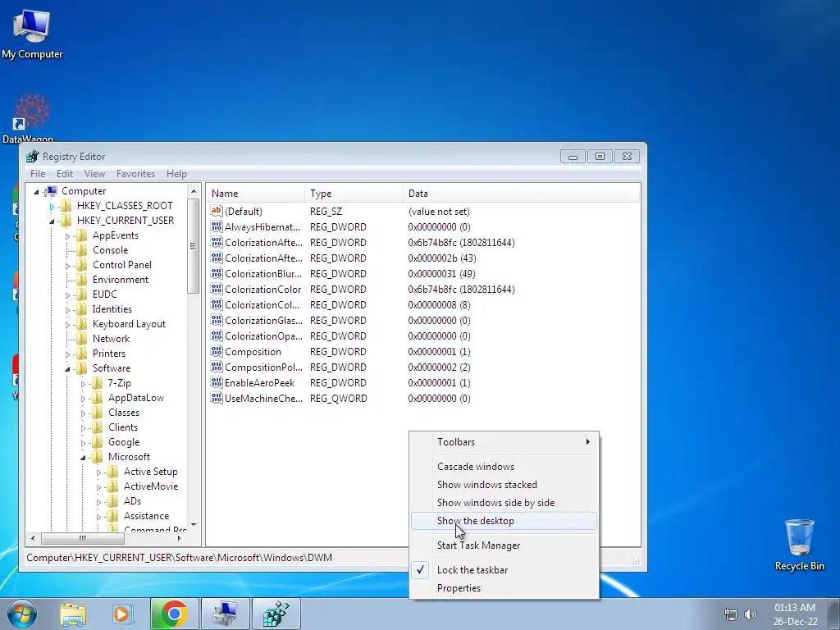Click the tree pane vertical scrollbar thumb

(194, 246)
